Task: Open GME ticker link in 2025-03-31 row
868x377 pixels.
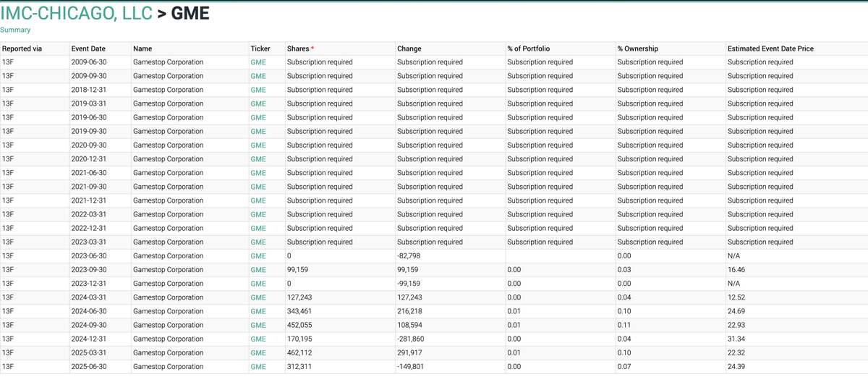Action: tap(258, 353)
